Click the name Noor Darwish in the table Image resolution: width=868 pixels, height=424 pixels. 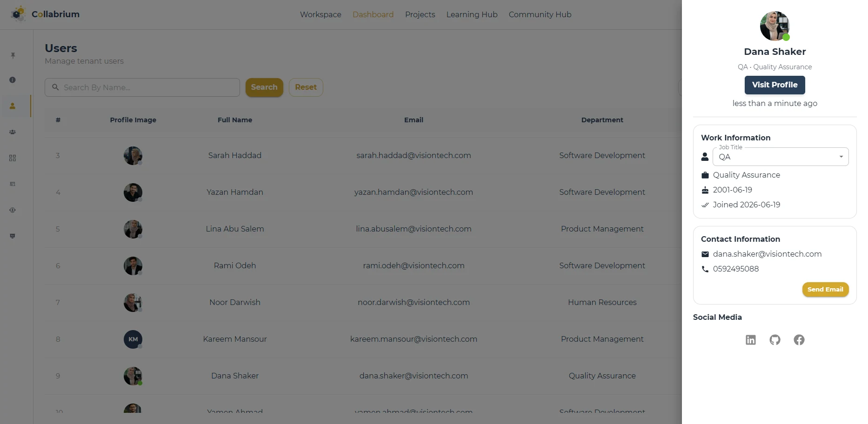(235, 302)
